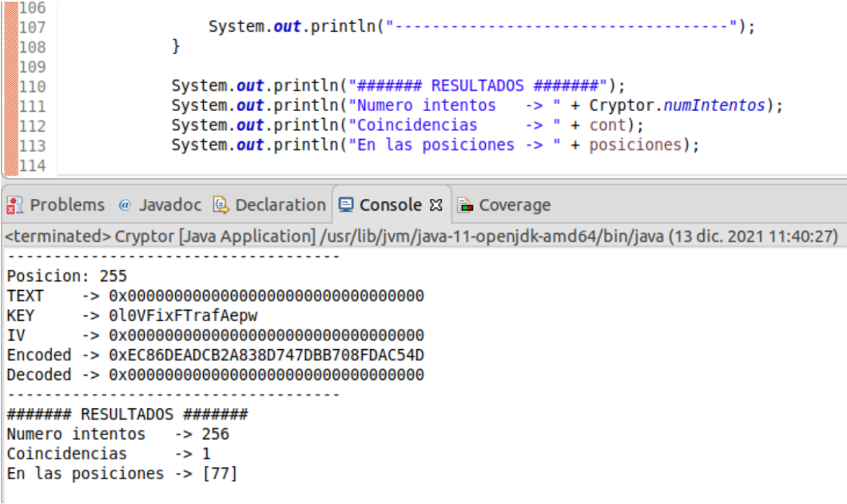
Task: Click the Javadoc @ icon
Action: coord(124,205)
